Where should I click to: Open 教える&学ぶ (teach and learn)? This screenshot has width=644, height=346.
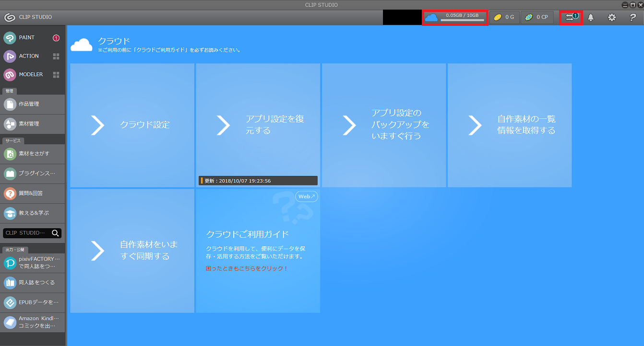(x=33, y=213)
